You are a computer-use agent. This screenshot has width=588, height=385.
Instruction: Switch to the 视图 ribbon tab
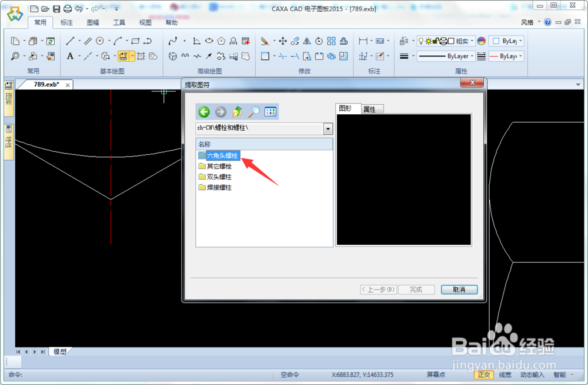(145, 22)
